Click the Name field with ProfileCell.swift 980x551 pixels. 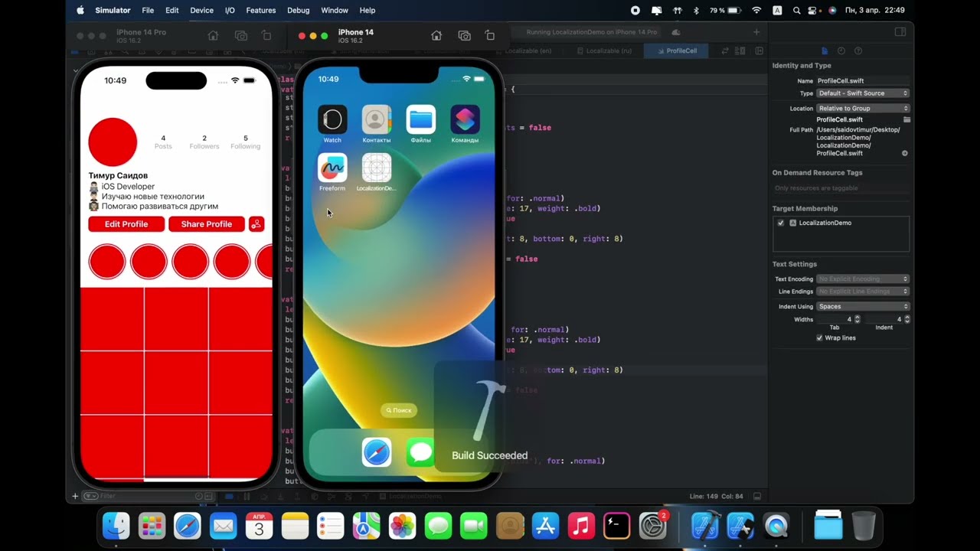point(863,81)
